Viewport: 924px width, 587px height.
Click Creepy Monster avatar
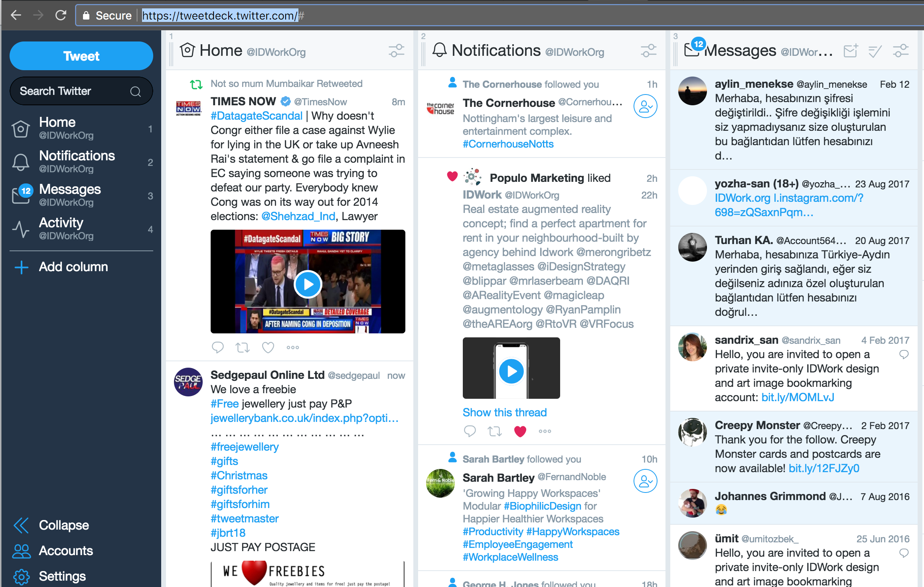(693, 432)
